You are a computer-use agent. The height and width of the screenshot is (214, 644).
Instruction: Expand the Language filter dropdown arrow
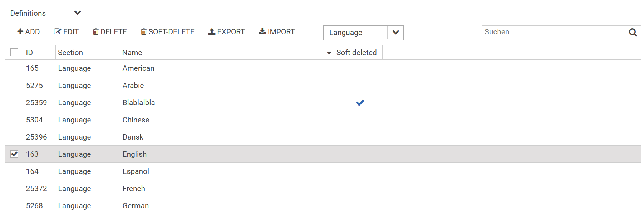[395, 33]
